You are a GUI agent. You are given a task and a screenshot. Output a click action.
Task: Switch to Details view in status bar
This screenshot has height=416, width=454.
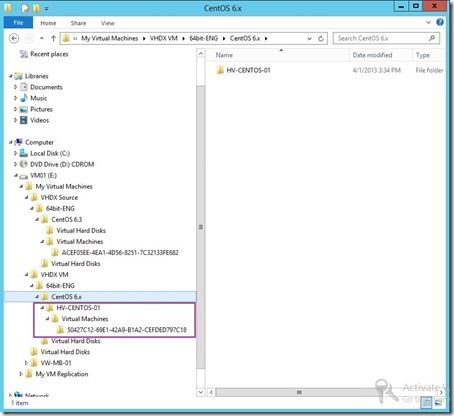pos(426,402)
